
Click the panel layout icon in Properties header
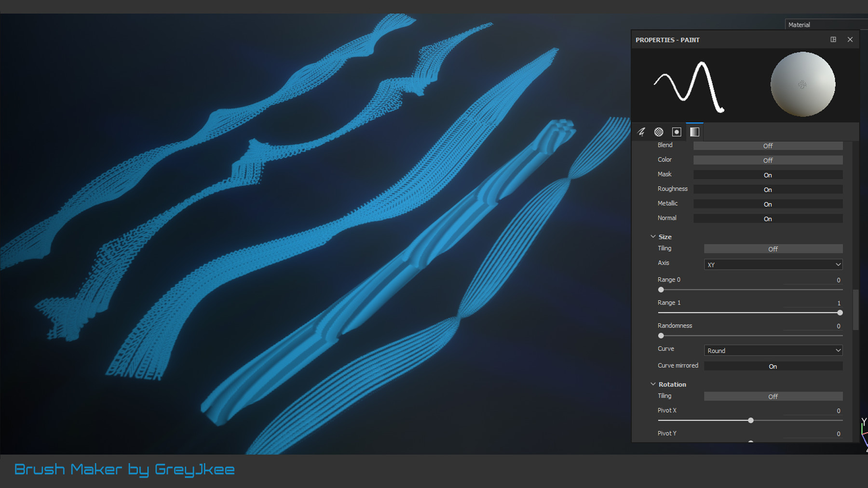click(833, 40)
